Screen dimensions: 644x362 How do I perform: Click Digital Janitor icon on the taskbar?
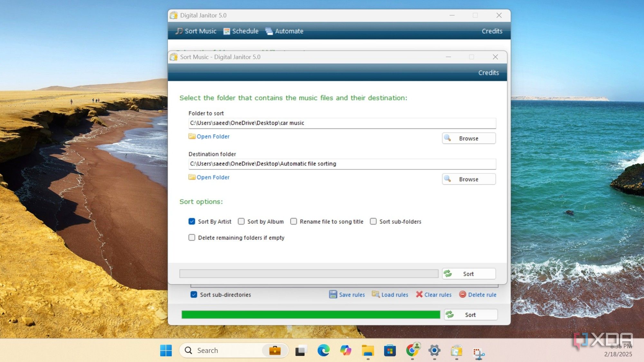[x=457, y=350]
